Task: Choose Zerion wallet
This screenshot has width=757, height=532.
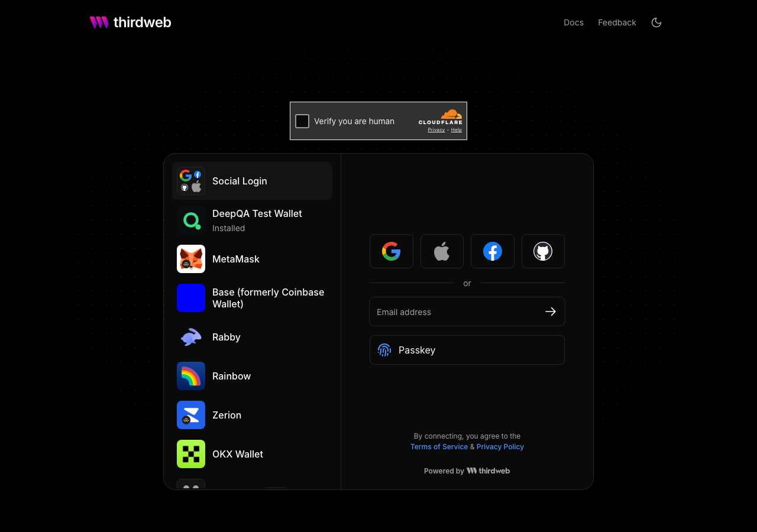Action: pyautogui.click(x=252, y=415)
